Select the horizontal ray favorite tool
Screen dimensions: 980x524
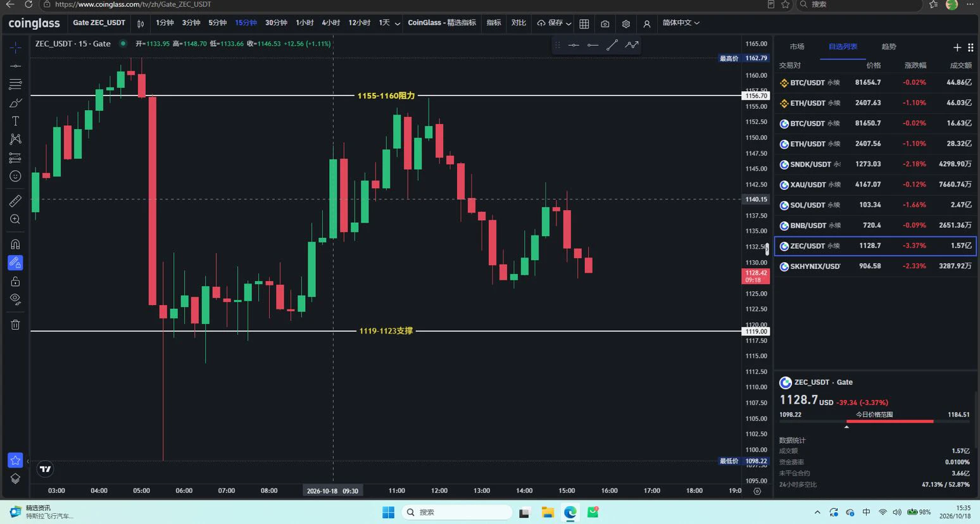[593, 45]
